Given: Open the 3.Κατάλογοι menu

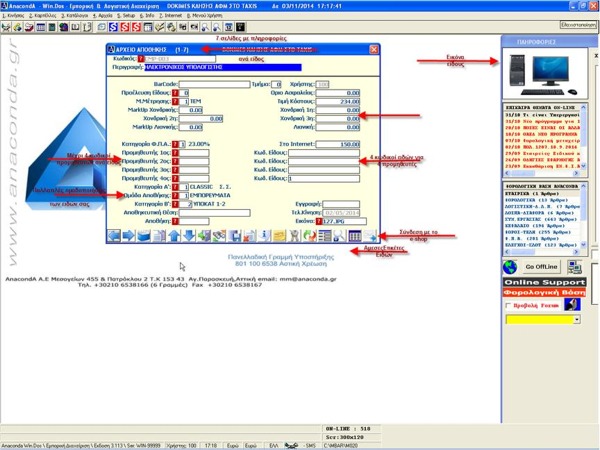Looking at the screenshot, I should [75, 16].
